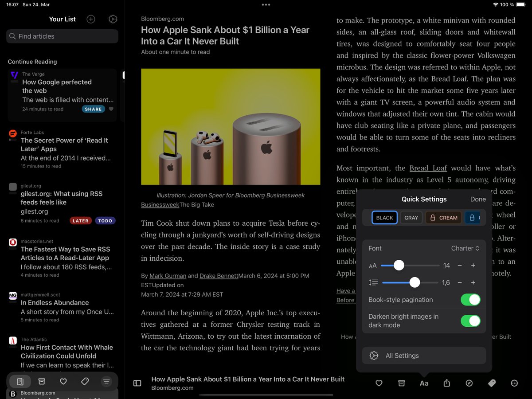Image resolution: width=532 pixels, height=399 pixels.
Task: Tap SHARE tag on Verge article
Action: click(x=93, y=109)
